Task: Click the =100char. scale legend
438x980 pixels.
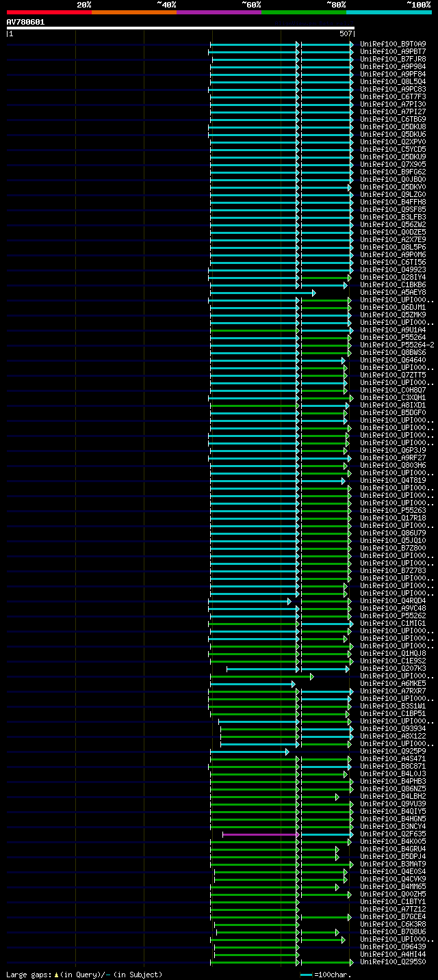Action: (x=326, y=975)
